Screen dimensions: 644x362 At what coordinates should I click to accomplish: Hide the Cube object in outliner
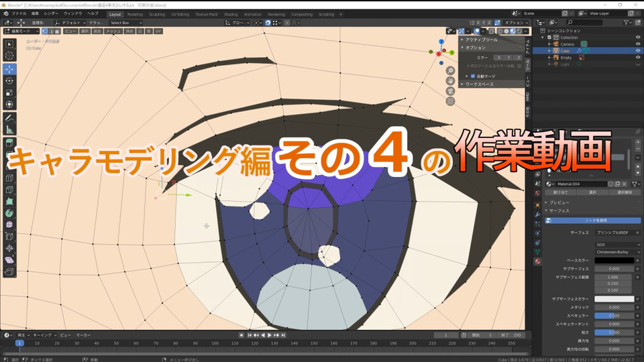[638, 51]
